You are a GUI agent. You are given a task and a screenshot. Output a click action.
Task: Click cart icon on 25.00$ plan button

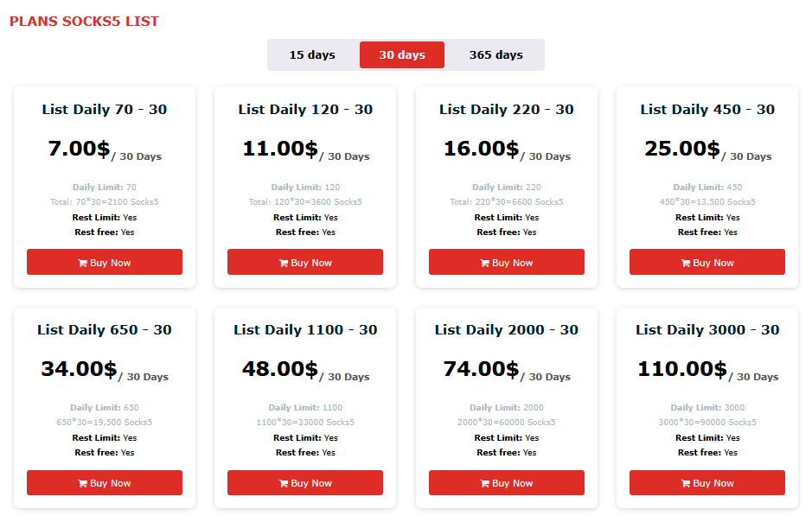[686, 263]
